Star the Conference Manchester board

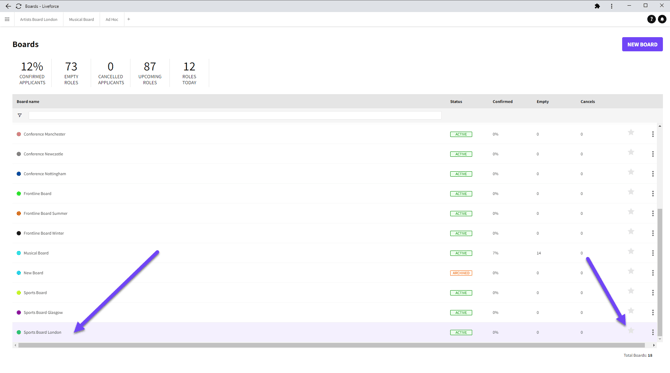[x=631, y=132]
